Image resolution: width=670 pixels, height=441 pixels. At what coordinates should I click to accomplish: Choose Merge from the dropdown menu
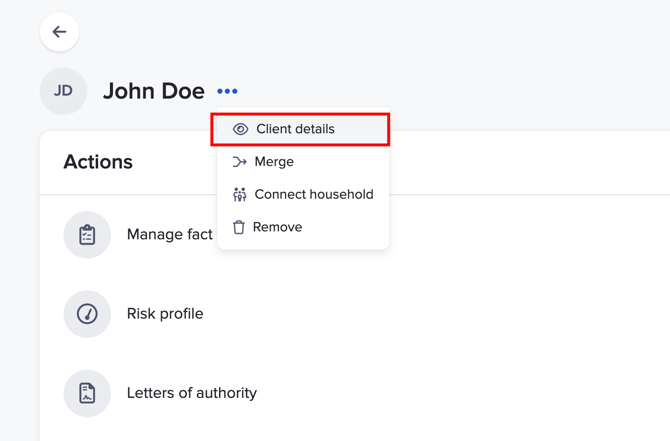click(274, 162)
